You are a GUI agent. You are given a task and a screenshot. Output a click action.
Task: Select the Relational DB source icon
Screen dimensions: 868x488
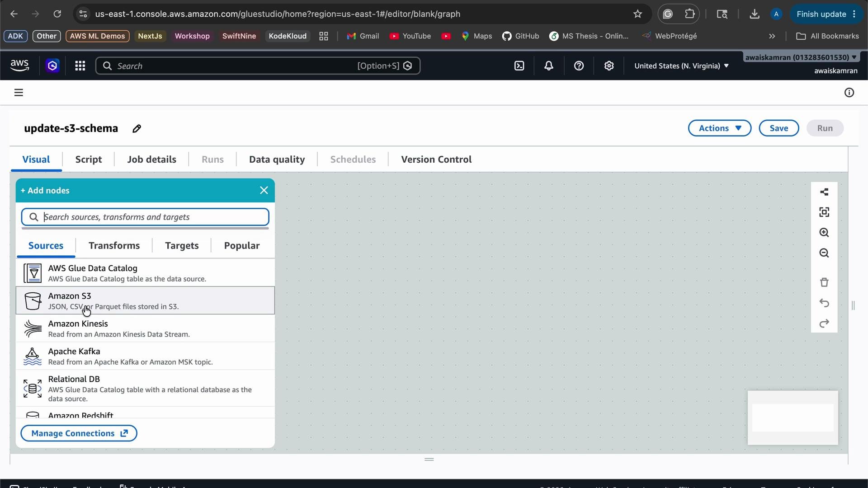(33, 389)
